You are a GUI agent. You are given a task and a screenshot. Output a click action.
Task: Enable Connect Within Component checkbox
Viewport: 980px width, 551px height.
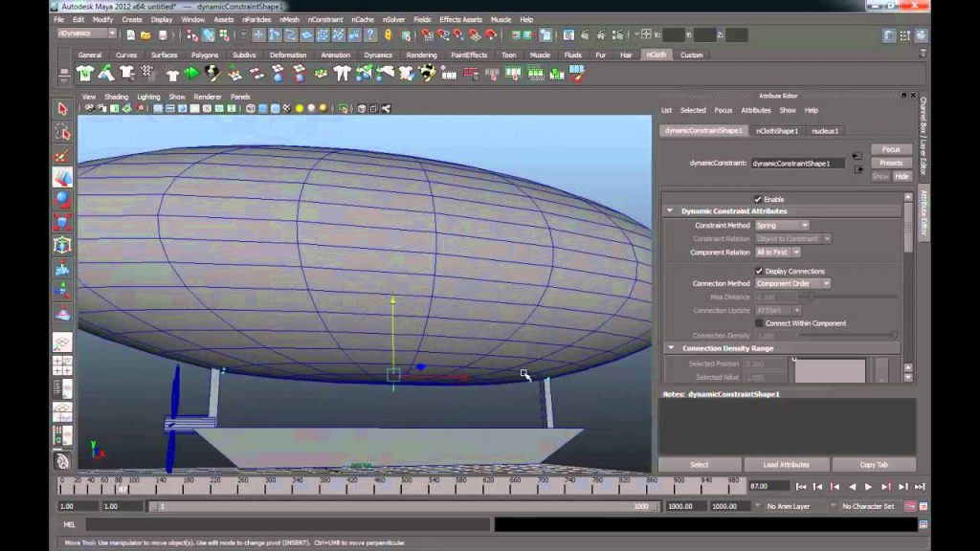pyautogui.click(x=759, y=323)
